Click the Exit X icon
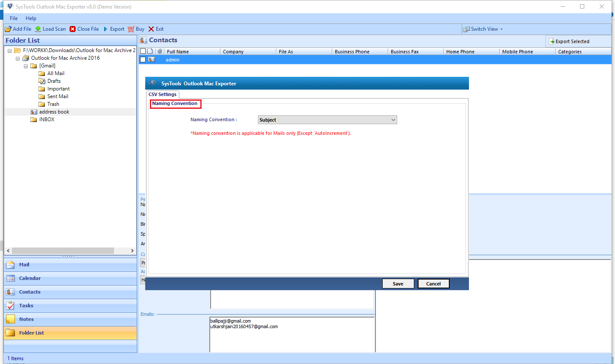 coord(151,29)
